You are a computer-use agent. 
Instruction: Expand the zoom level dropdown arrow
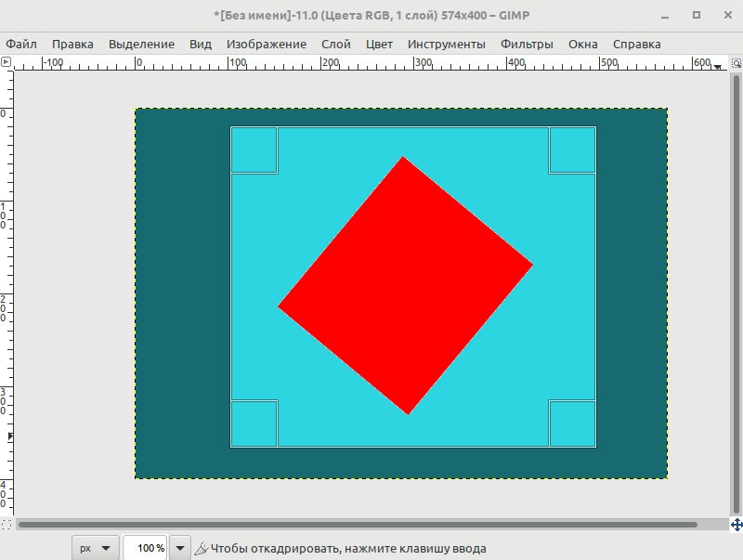coord(180,548)
